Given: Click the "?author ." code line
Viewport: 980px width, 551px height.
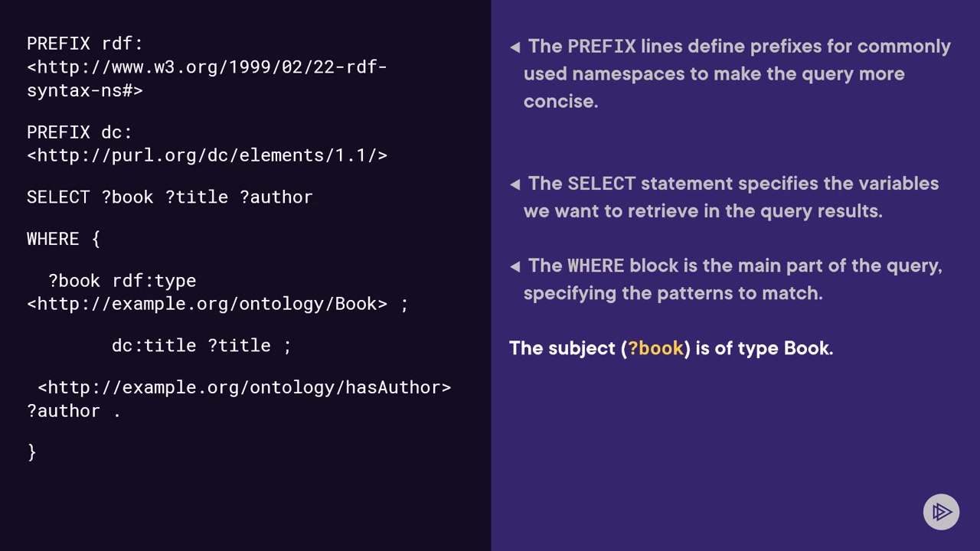Looking at the screenshot, I should pyautogui.click(x=73, y=411).
